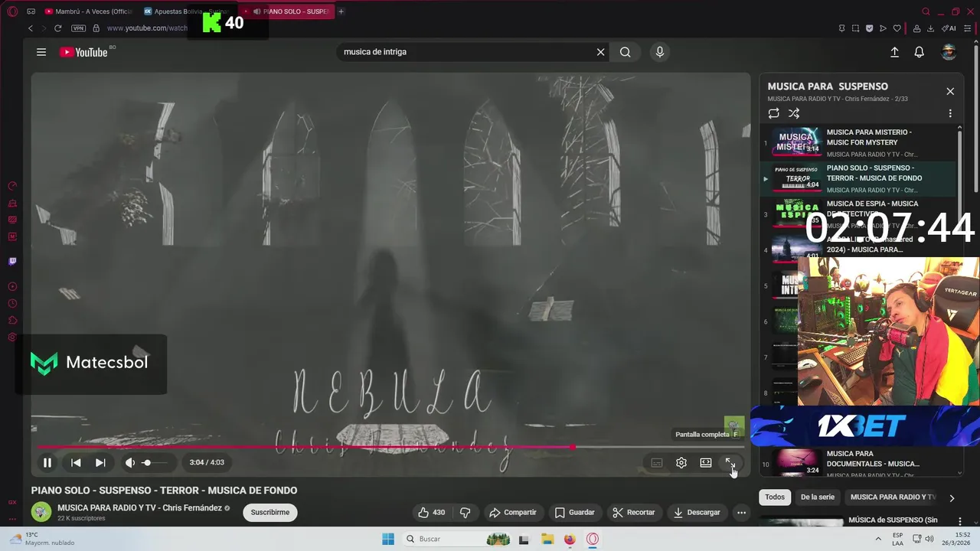
Task: Select PIANO SOLO - SUSPENSO playlist entry
Action: tap(857, 178)
